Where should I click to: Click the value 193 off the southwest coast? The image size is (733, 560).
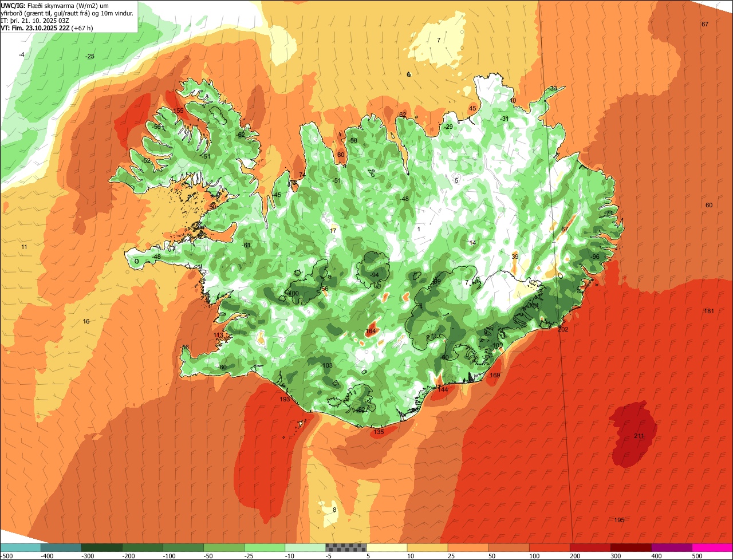285,400
